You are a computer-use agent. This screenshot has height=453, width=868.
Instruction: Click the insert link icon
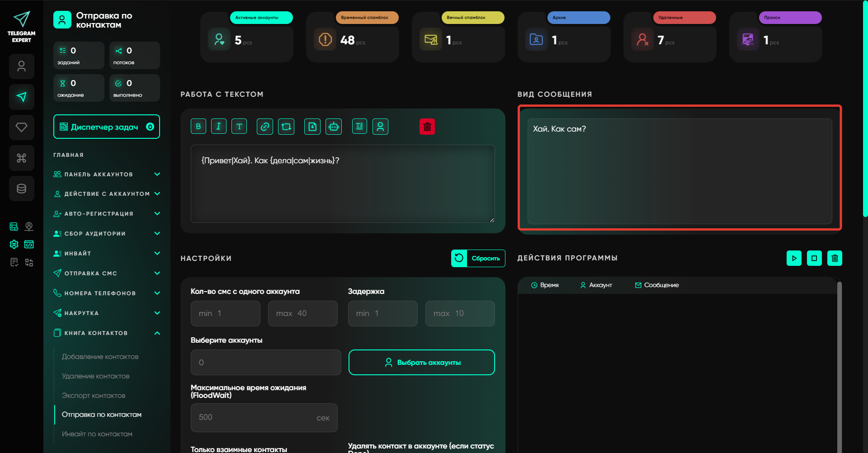coord(264,127)
